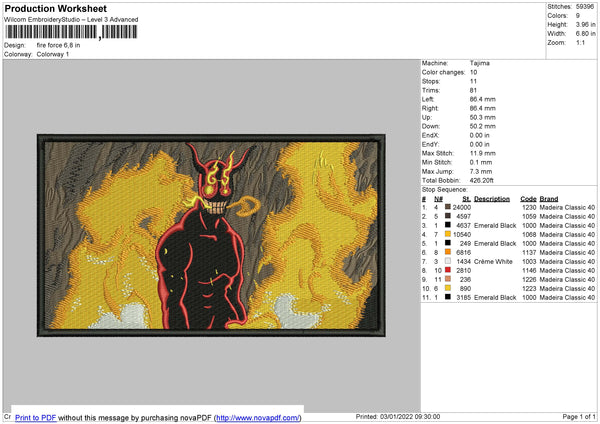Select the yellow swatch for code 1068
Viewport: 600px width, 424px height.
(449, 234)
